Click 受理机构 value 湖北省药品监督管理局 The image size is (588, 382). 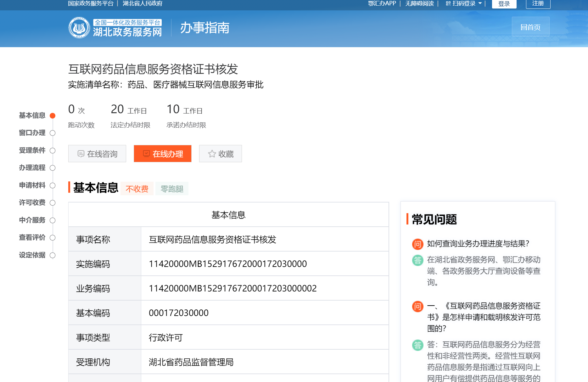pyautogui.click(x=191, y=362)
